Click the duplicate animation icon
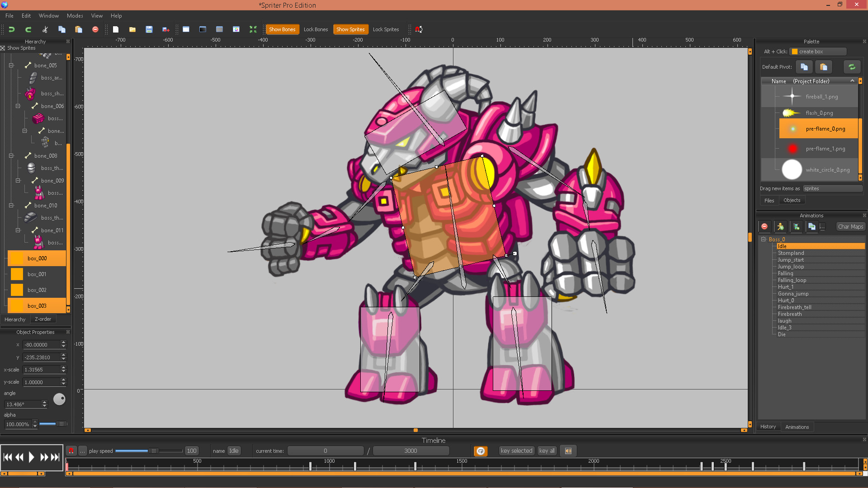 [x=812, y=226]
